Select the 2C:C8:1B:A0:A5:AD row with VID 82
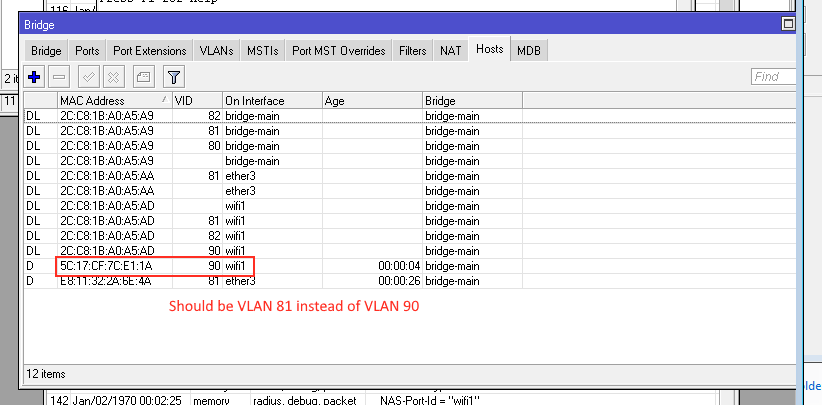The height and width of the screenshot is (405, 822). (410, 236)
